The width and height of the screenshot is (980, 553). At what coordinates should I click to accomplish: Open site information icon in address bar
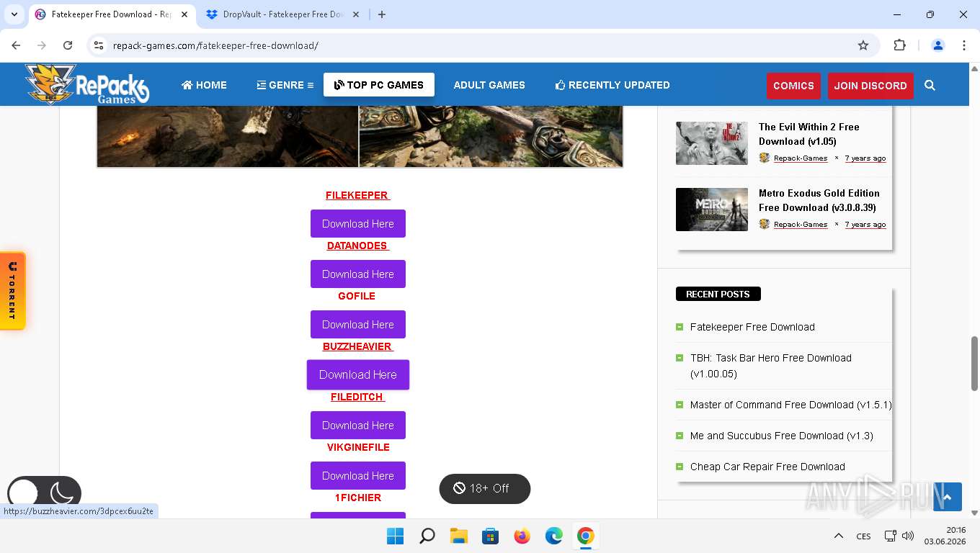click(x=99, y=45)
